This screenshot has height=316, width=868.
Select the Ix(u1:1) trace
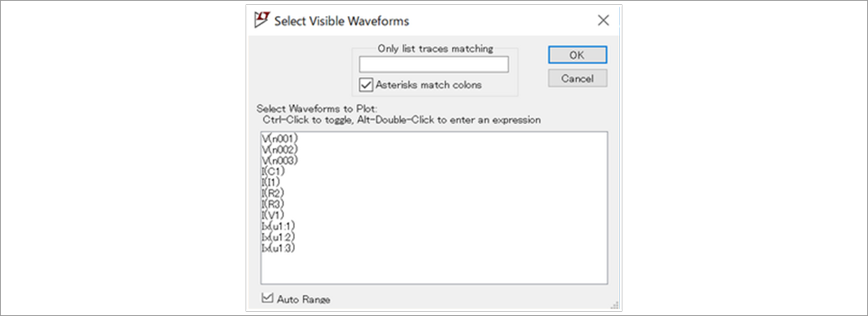point(278,226)
